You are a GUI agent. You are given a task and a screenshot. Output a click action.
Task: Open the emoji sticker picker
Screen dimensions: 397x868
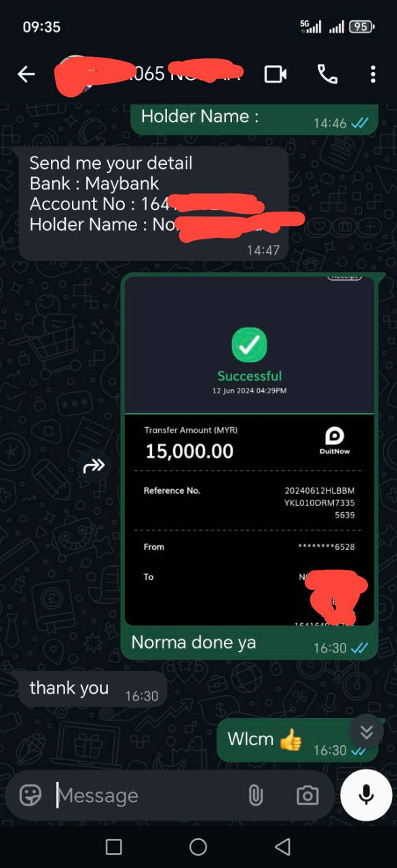click(x=30, y=795)
